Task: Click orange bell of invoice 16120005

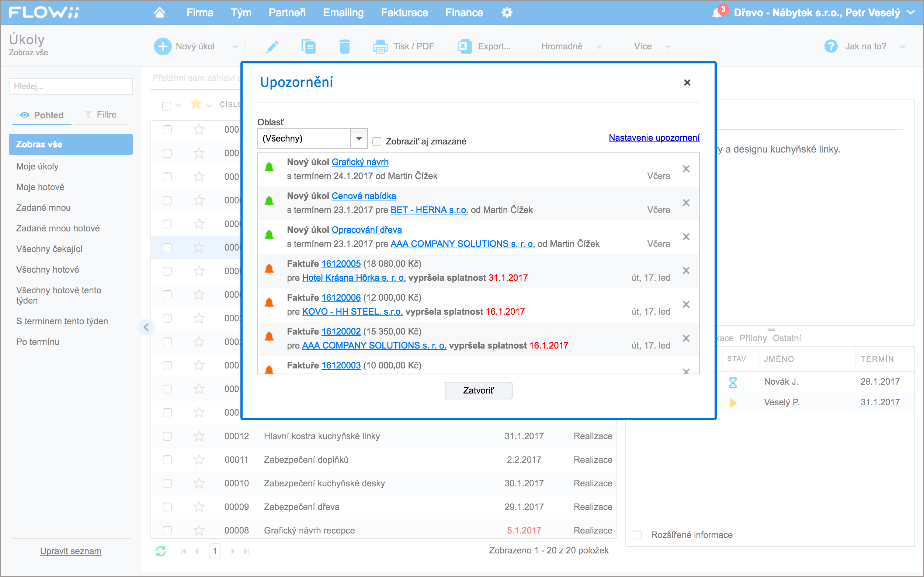Action: pyautogui.click(x=269, y=269)
